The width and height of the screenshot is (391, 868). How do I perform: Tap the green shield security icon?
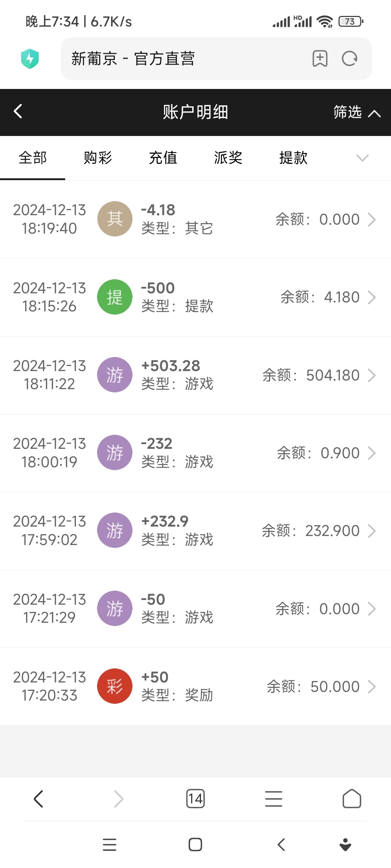(x=30, y=59)
